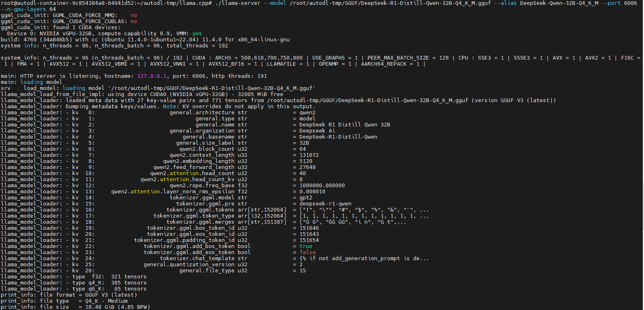Click 'http threads: 191' text

[239, 76]
